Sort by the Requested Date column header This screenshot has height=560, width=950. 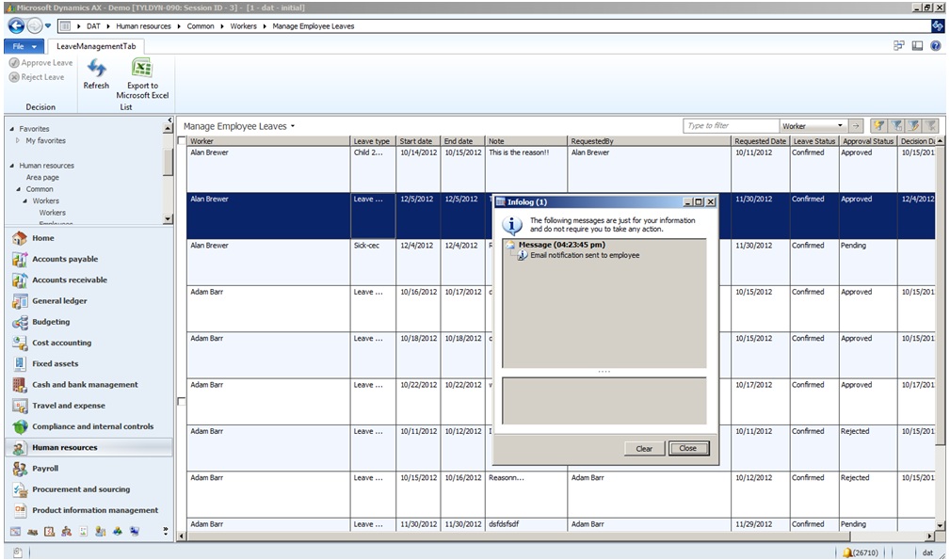coord(761,141)
